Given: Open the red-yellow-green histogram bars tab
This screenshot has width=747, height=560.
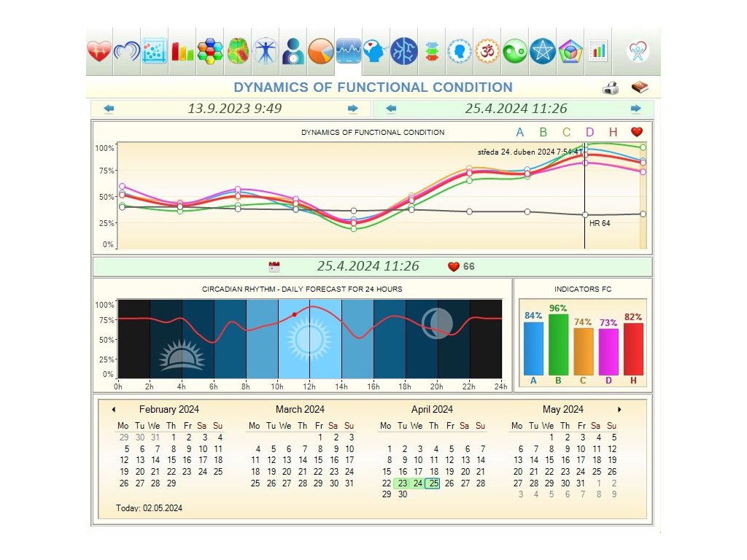Looking at the screenshot, I should click(182, 51).
